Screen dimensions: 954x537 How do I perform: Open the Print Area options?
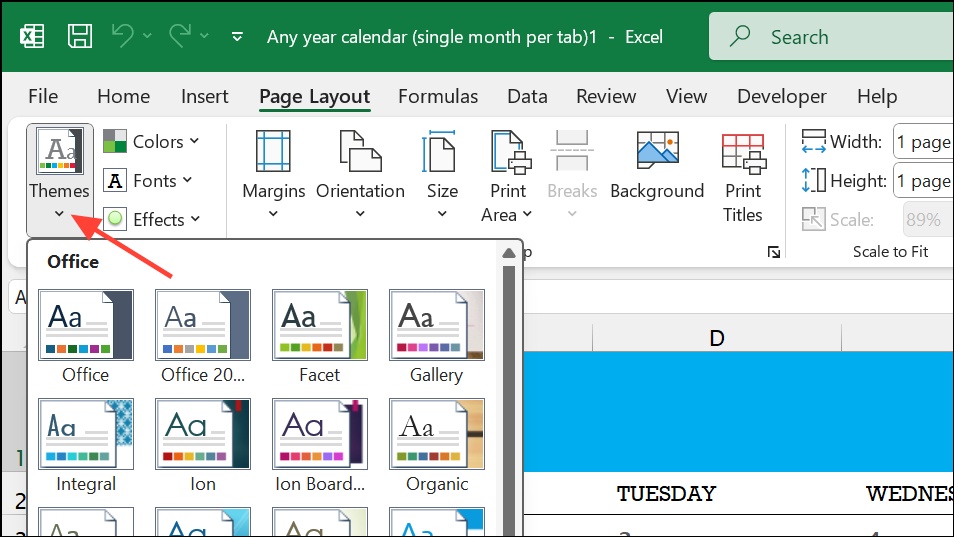pyautogui.click(x=507, y=175)
